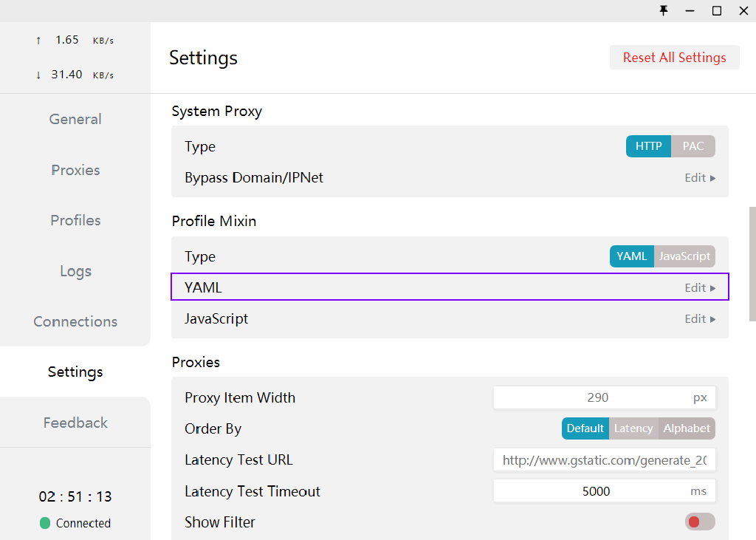Viewport: 756px width, 540px height.
Task: Click the download speed arrow icon
Action: click(x=38, y=75)
